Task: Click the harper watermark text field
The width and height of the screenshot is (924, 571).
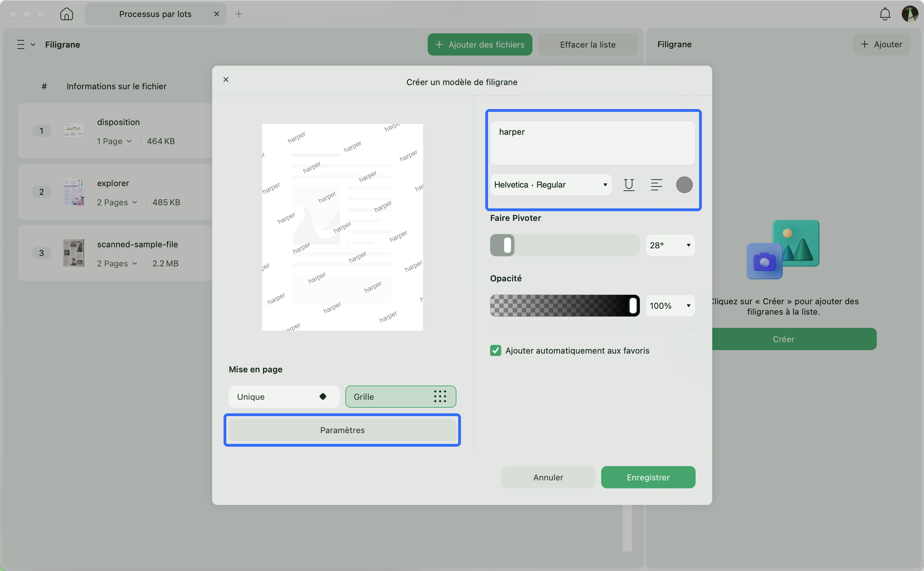Action: [x=593, y=143]
